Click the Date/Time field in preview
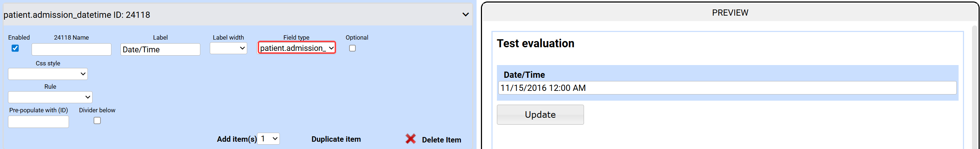The width and height of the screenshot is (980, 149). point(727,88)
